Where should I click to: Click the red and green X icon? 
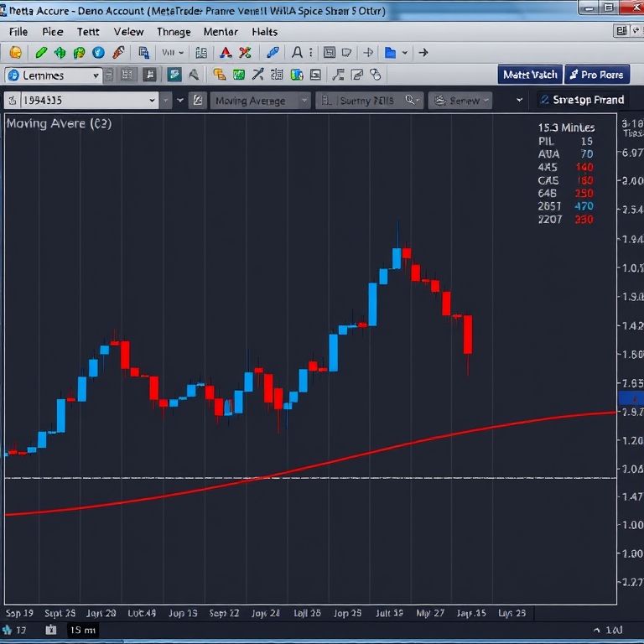coord(245,53)
